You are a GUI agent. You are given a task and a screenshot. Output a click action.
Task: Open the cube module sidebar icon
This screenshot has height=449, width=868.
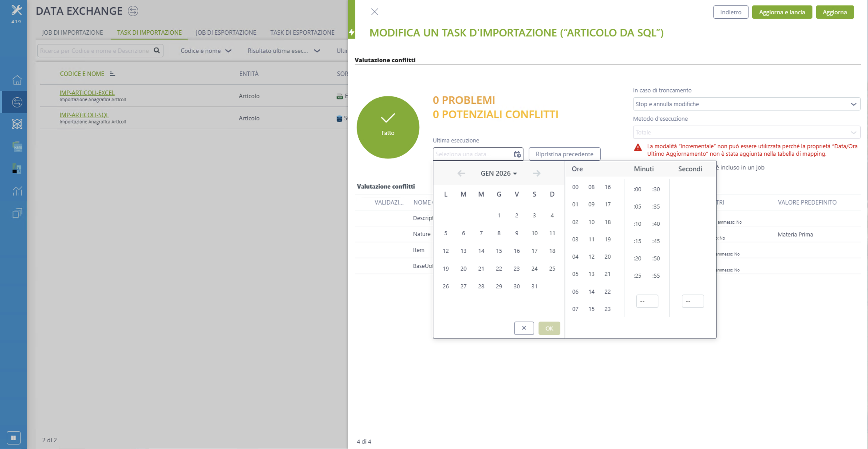(x=17, y=124)
